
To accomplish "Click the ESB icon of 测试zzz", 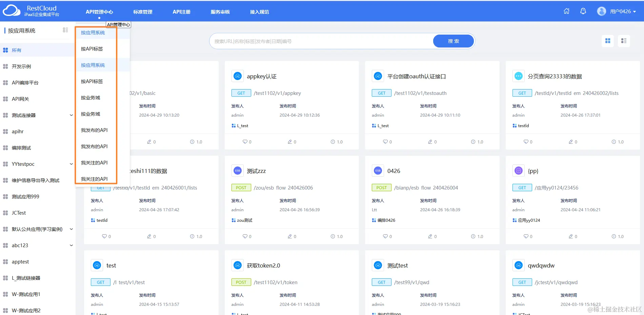I will tap(238, 171).
